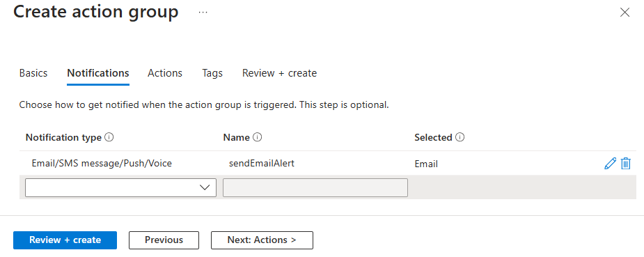Viewport: 644px width, 257px height.
Task: Go back with the Previous button
Action: click(x=164, y=240)
